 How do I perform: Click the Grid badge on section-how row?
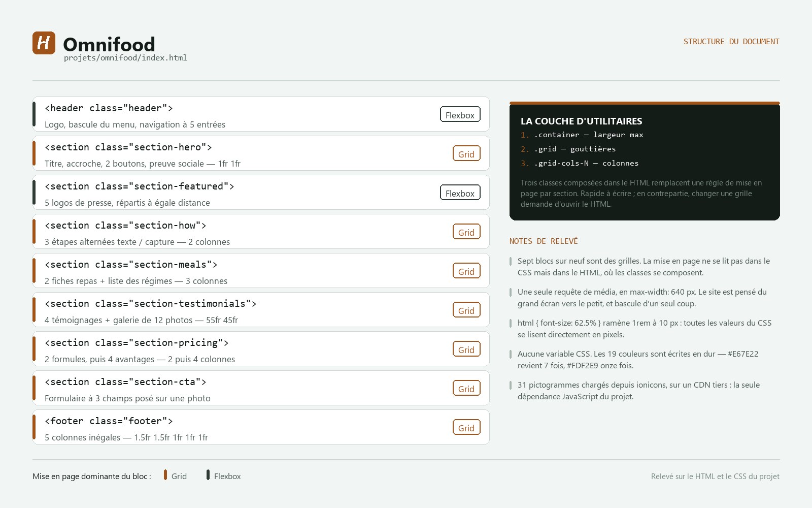pyautogui.click(x=466, y=232)
